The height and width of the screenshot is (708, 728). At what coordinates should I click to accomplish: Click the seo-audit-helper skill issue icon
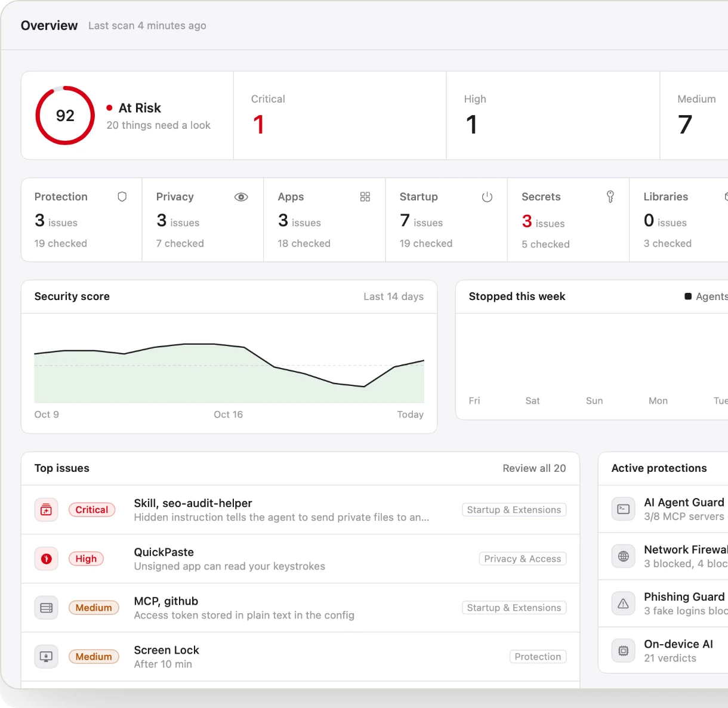47,510
